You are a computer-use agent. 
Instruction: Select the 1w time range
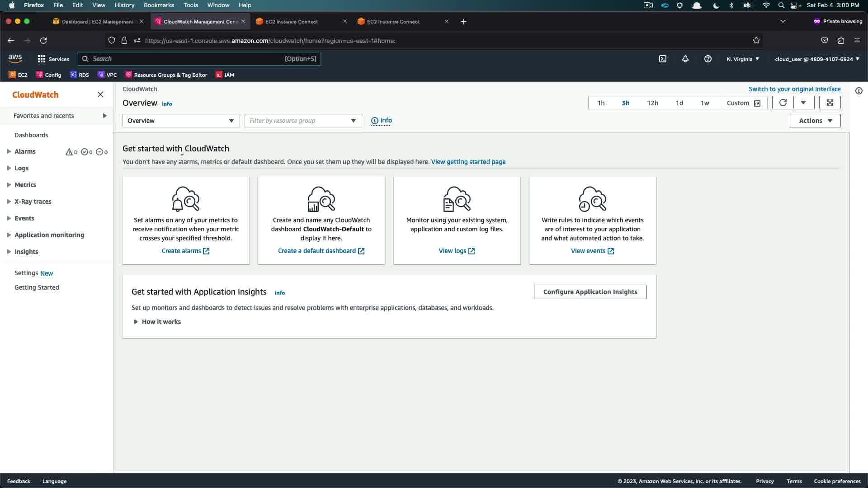705,103
